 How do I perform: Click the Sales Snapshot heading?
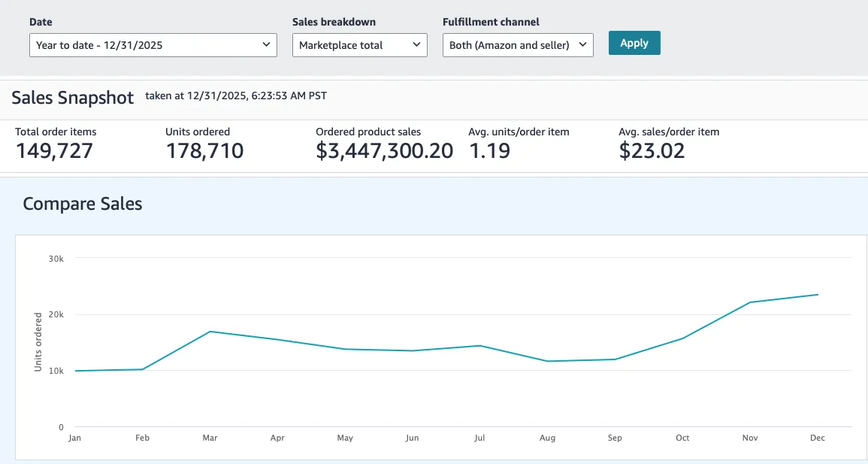click(x=73, y=98)
